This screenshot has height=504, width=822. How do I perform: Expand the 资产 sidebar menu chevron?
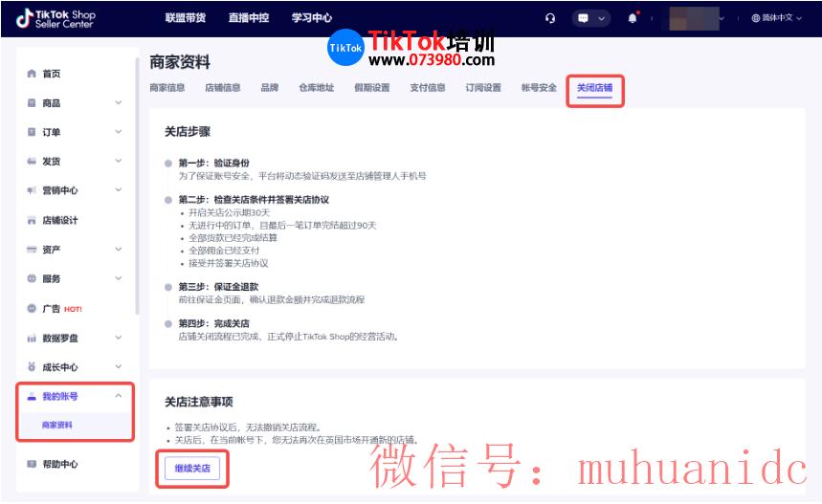(x=119, y=249)
